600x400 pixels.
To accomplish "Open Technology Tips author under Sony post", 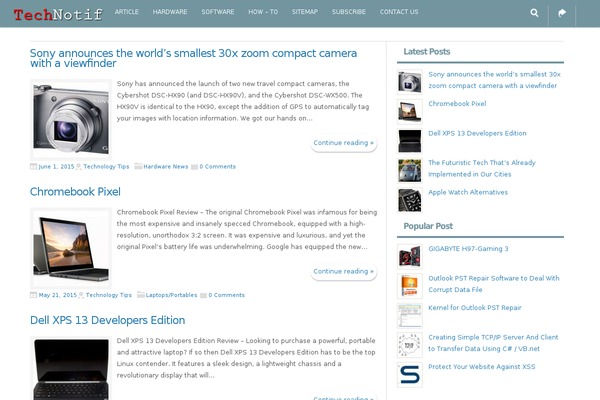I will (x=106, y=167).
